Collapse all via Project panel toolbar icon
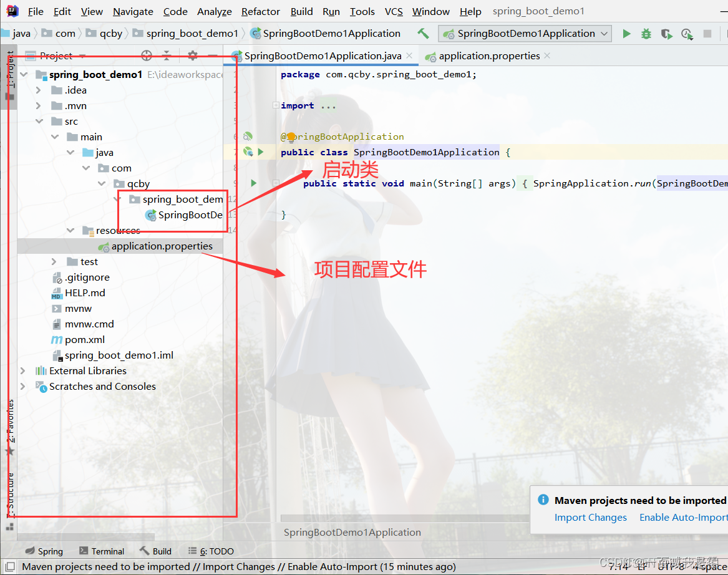The image size is (728, 575). 167,56
